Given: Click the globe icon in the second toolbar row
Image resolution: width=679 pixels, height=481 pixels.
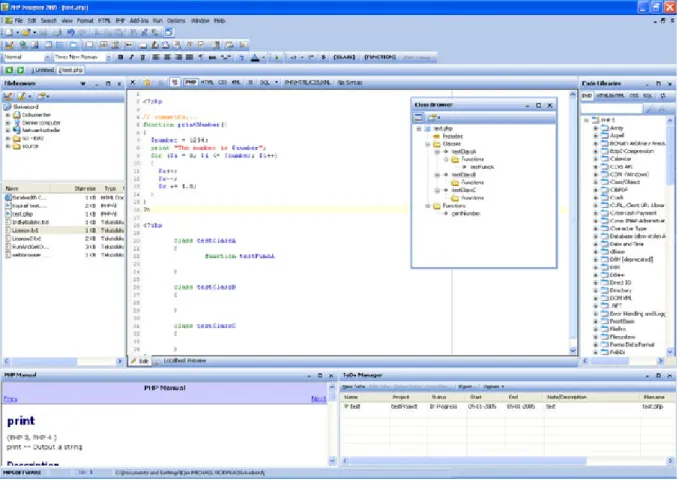Looking at the screenshot, I should [23, 45].
